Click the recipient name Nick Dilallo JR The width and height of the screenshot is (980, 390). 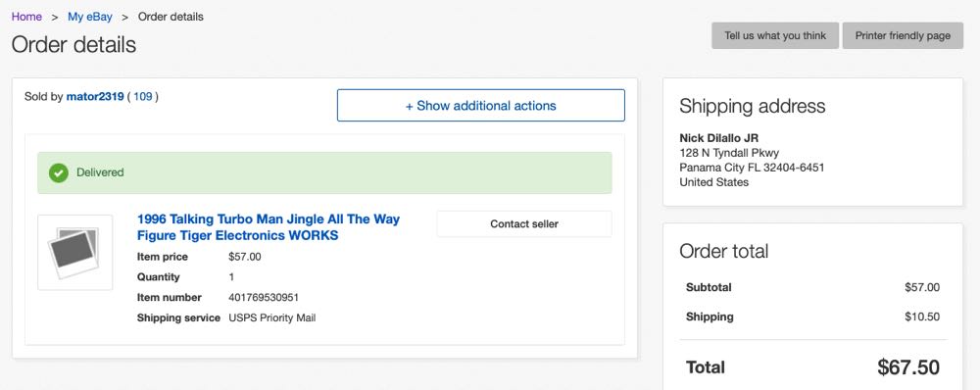[x=718, y=138]
